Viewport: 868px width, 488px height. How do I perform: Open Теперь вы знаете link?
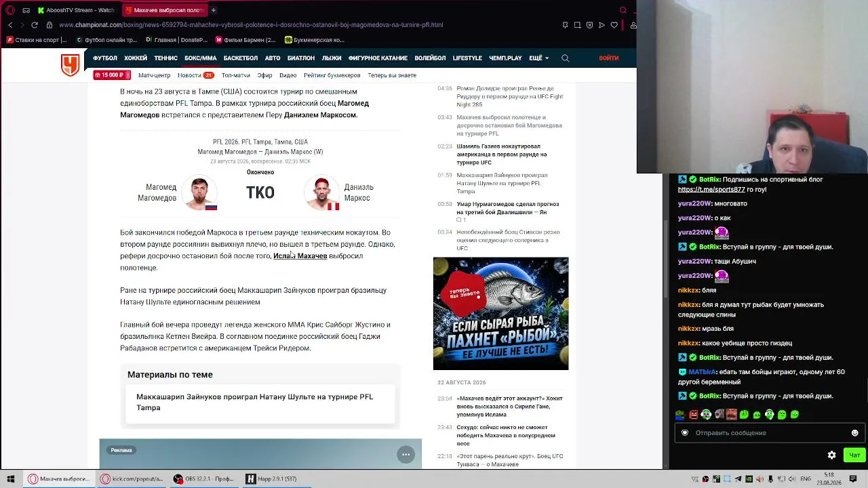pyautogui.click(x=392, y=75)
